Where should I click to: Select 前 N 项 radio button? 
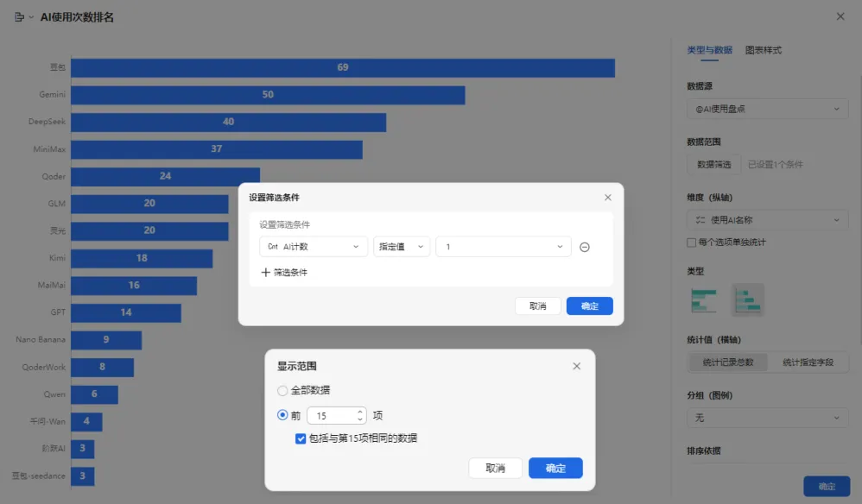282,415
